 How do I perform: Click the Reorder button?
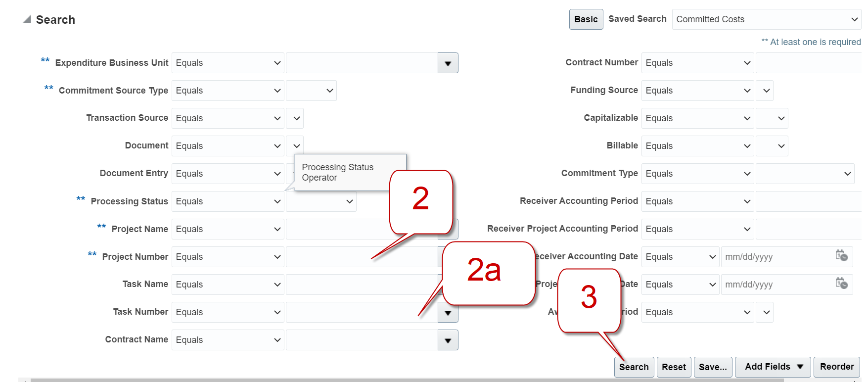[x=837, y=367]
